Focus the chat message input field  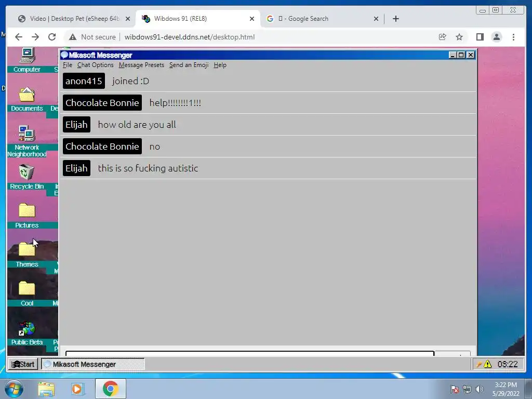pos(250,353)
